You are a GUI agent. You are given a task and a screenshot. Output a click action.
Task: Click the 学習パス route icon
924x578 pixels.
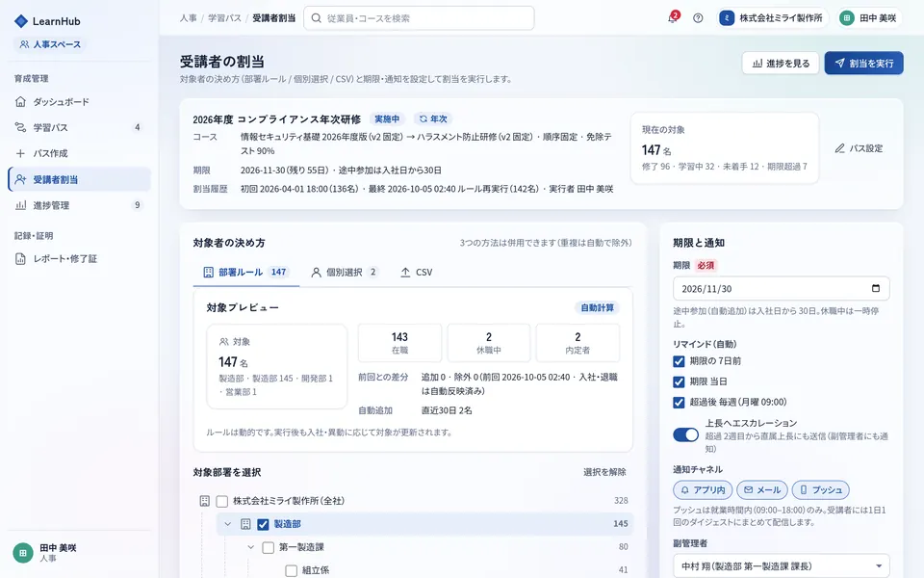20,127
